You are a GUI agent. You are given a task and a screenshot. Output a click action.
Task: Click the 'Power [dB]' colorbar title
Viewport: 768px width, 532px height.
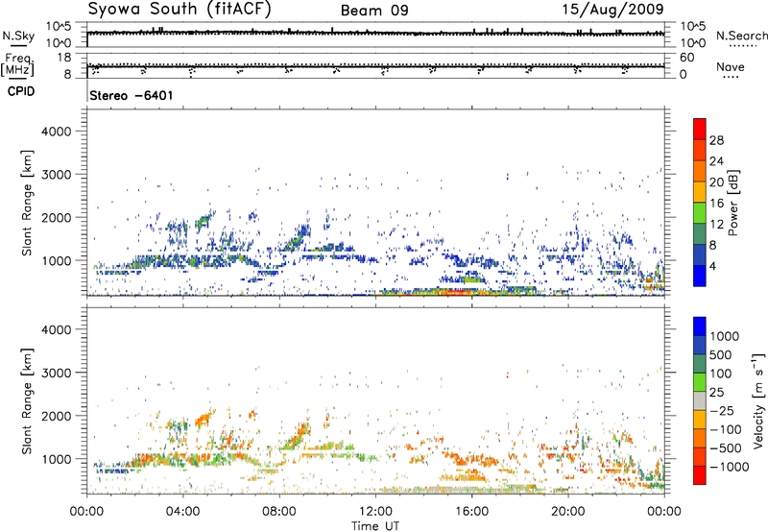click(x=732, y=203)
